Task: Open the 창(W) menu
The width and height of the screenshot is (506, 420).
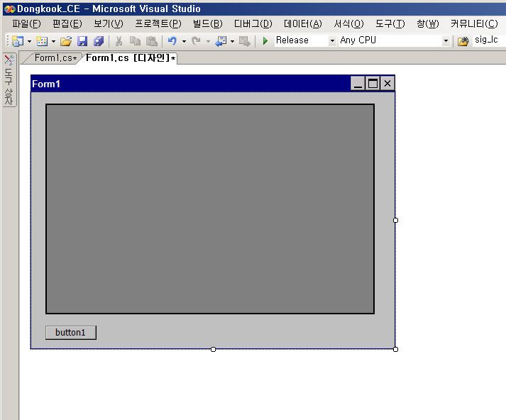Action: [428, 24]
